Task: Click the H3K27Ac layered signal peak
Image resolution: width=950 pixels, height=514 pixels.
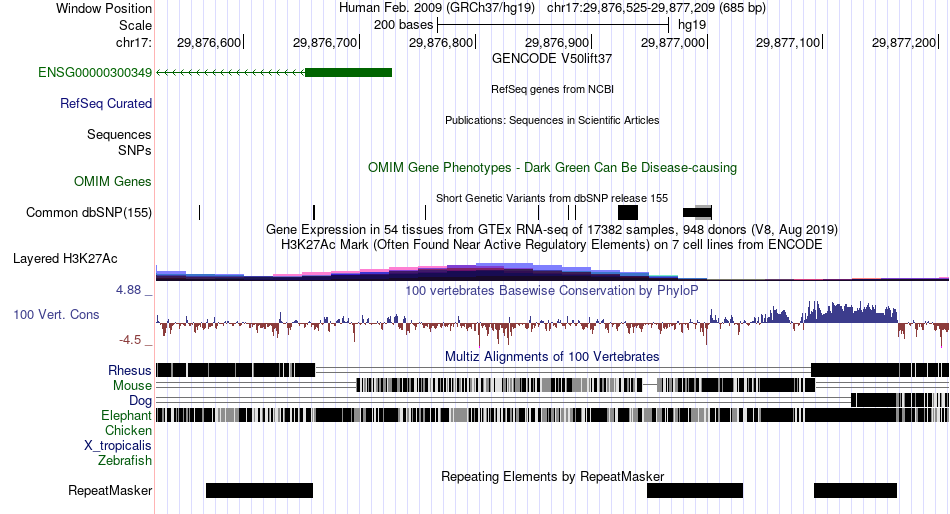Action: click(504, 272)
